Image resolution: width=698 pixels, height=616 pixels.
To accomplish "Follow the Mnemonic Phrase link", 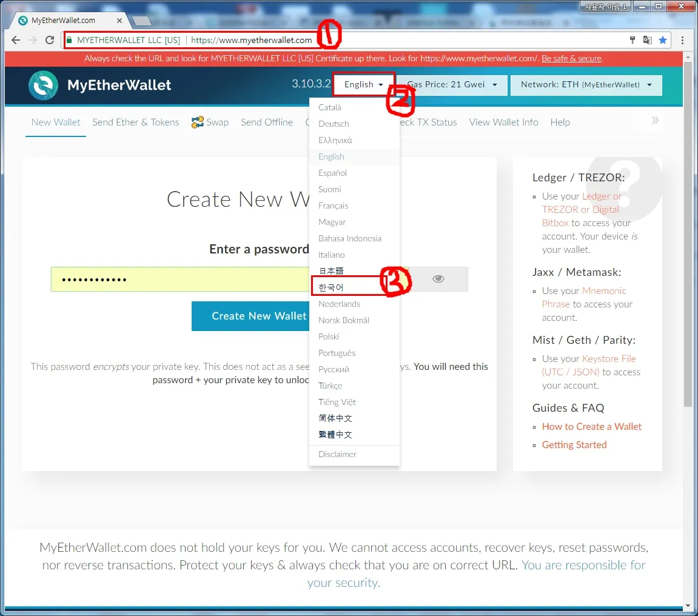I will [583, 297].
